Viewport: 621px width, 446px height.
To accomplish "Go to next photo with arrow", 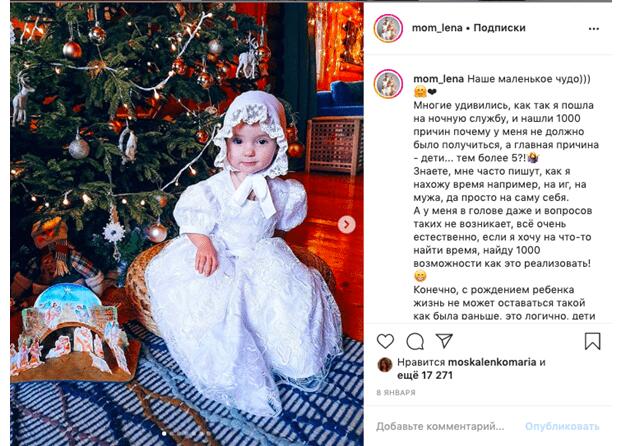I will (x=347, y=225).
